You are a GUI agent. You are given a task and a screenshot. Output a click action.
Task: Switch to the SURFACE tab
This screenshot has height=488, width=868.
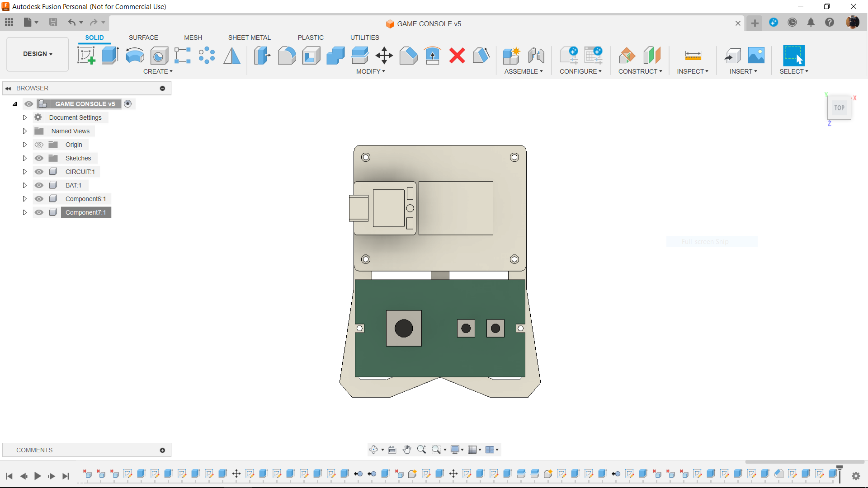143,38
